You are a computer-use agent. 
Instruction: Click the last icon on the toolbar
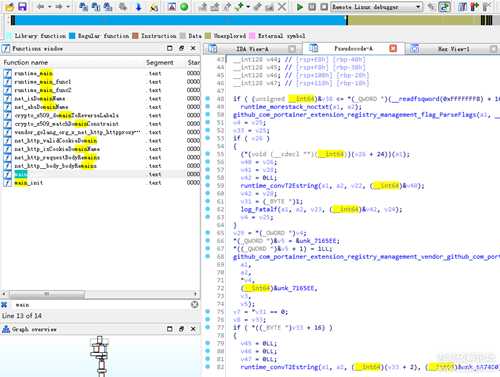pyautogui.click(x=487, y=6)
